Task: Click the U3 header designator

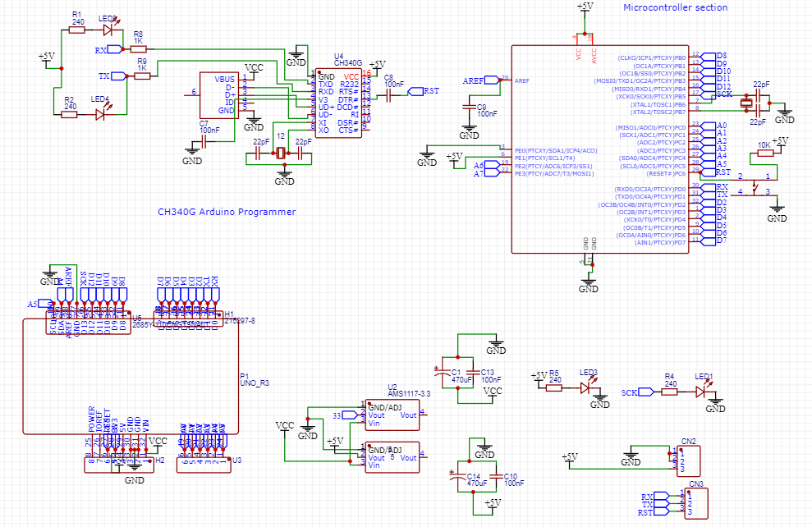Action: point(237,461)
